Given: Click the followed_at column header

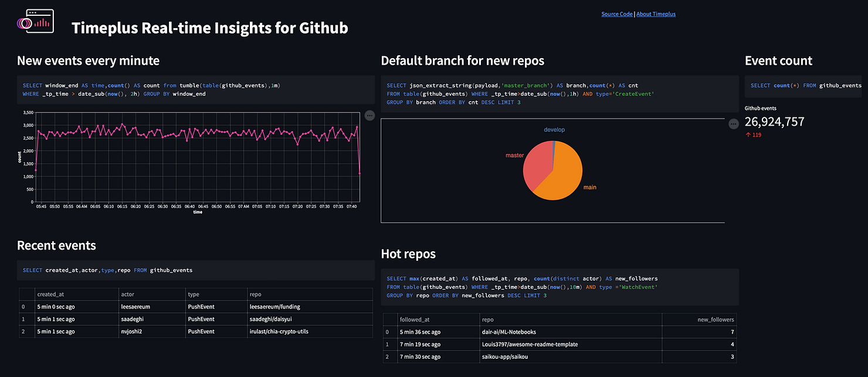Looking at the screenshot, I should click(x=438, y=319).
